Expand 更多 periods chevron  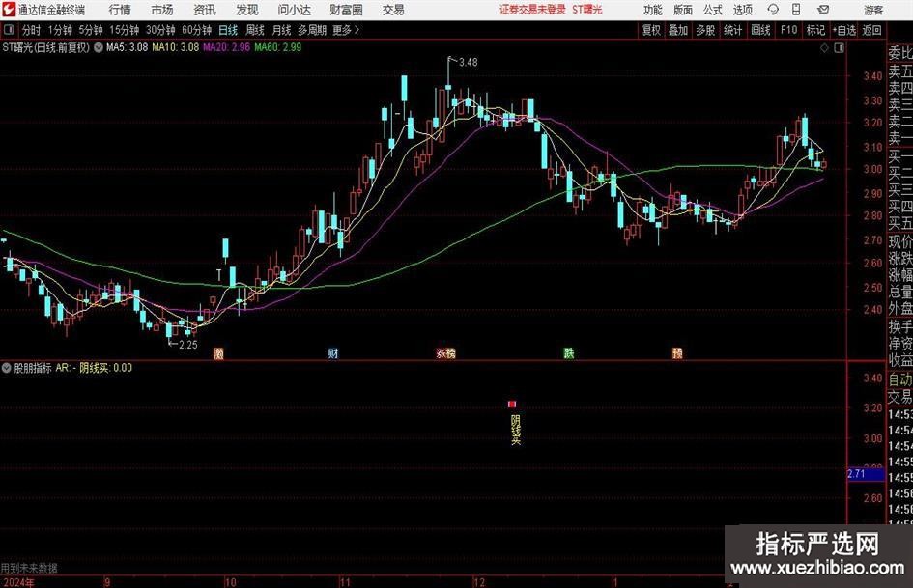coord(357,30)
